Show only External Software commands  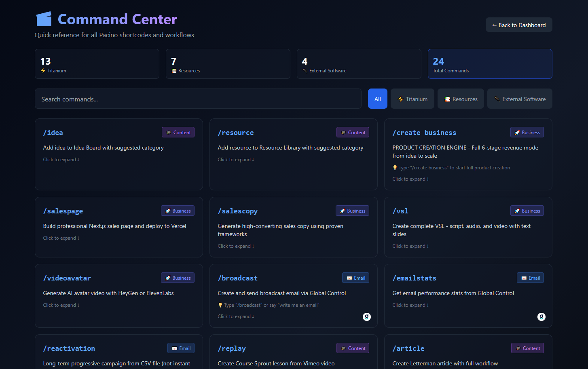tap(519, 99)
